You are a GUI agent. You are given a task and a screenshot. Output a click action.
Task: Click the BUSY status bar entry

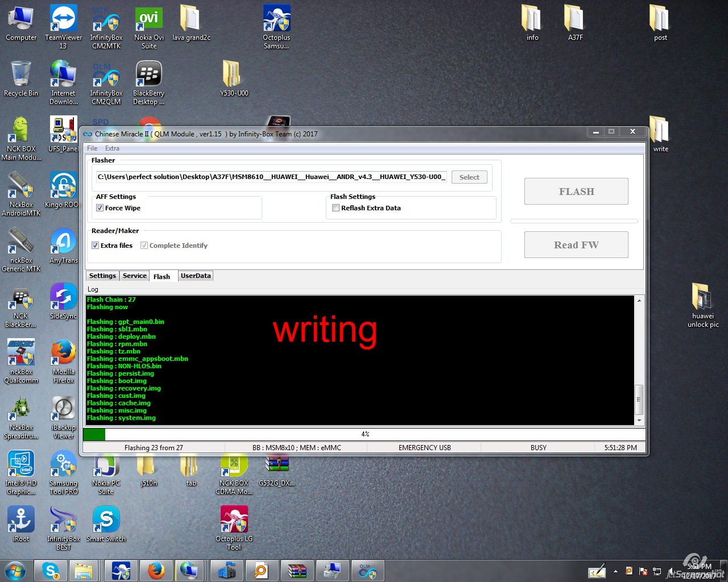point(539,448)
